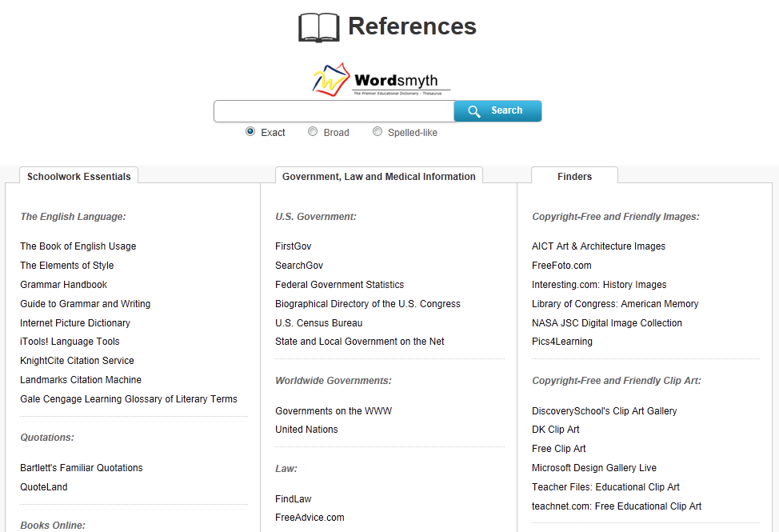This screenshot has width=779, height=532.
Task: Click "Copyright-Free and Friendly Images:" heading
Action: (x=616, y=217)
